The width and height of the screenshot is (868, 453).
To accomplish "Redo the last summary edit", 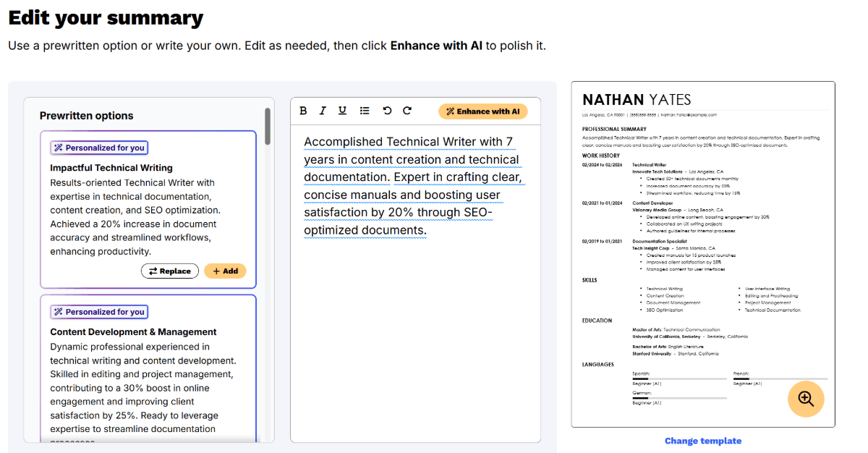I will (x=406, y=110).
